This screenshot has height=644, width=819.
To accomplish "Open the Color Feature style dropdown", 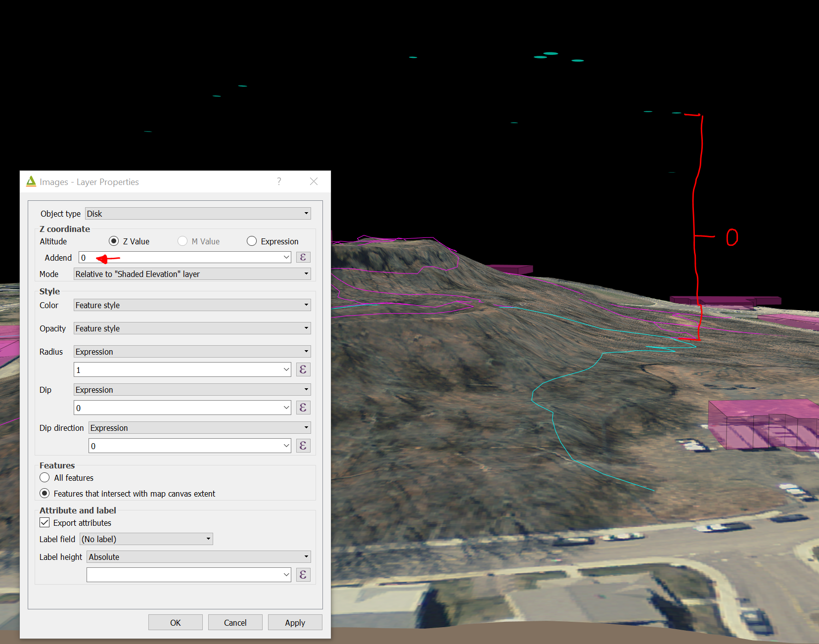I will click(x=192, y=305).
